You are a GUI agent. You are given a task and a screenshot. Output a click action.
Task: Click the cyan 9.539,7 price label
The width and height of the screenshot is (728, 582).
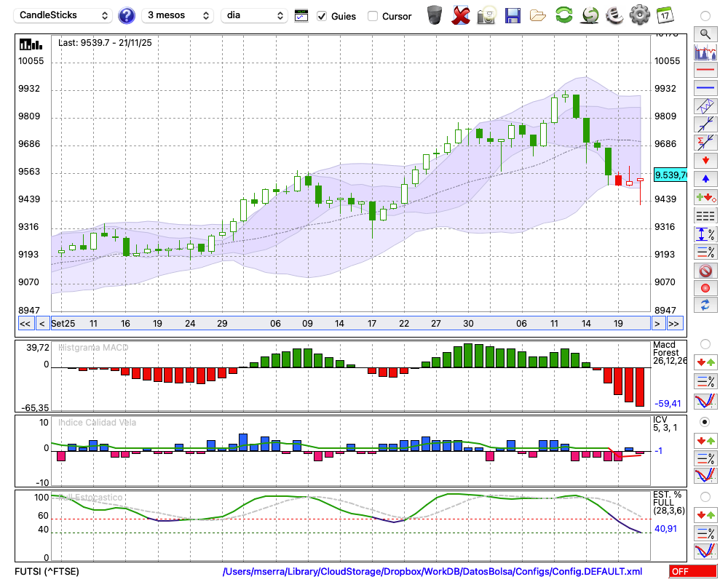click(x=670, y=175)
